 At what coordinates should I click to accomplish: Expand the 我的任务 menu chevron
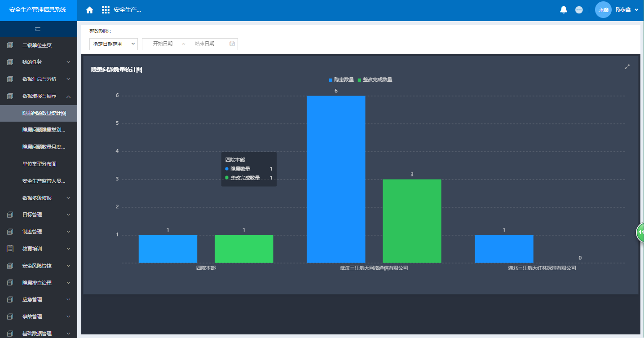pyautogui.click(x=68, y=62)
